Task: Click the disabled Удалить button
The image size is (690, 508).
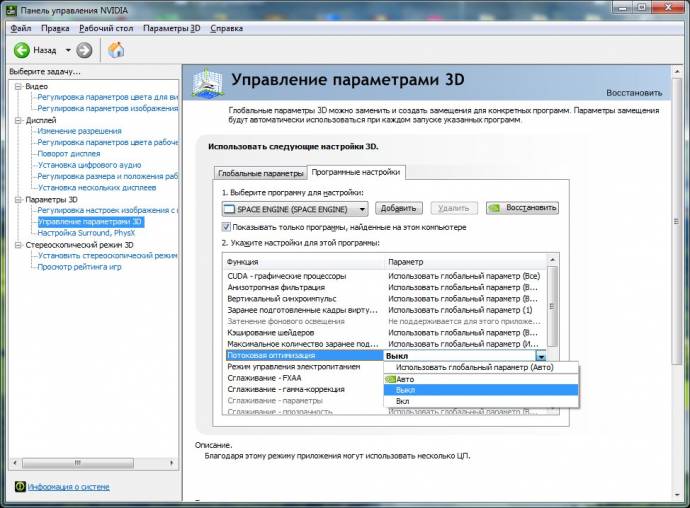Action: click(x=454, y=208)
